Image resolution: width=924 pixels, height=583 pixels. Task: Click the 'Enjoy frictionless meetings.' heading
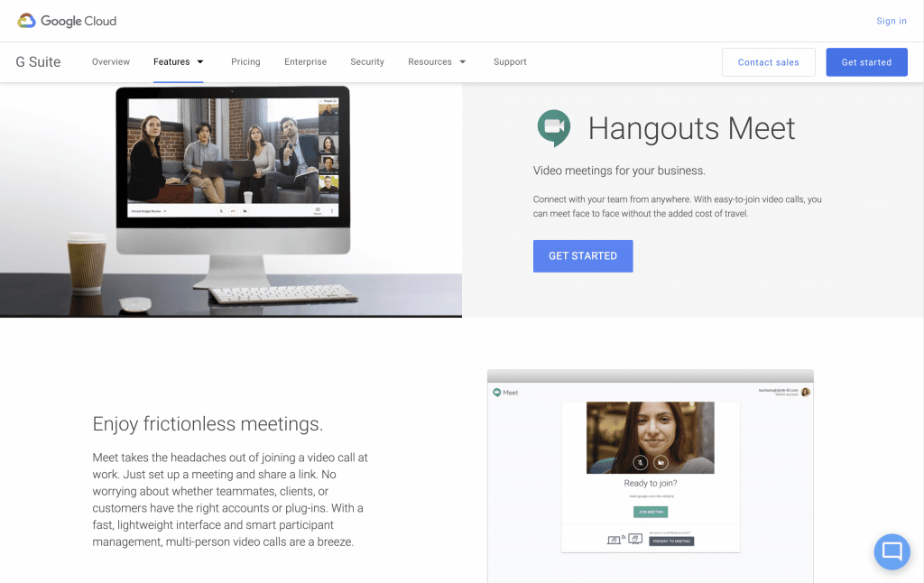(x=208, y=424)
